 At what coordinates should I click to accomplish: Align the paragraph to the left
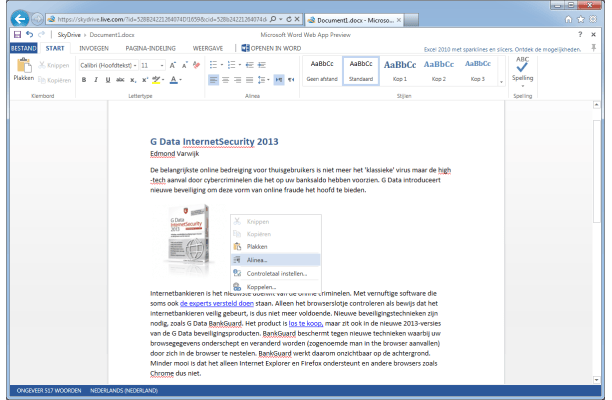213,80
